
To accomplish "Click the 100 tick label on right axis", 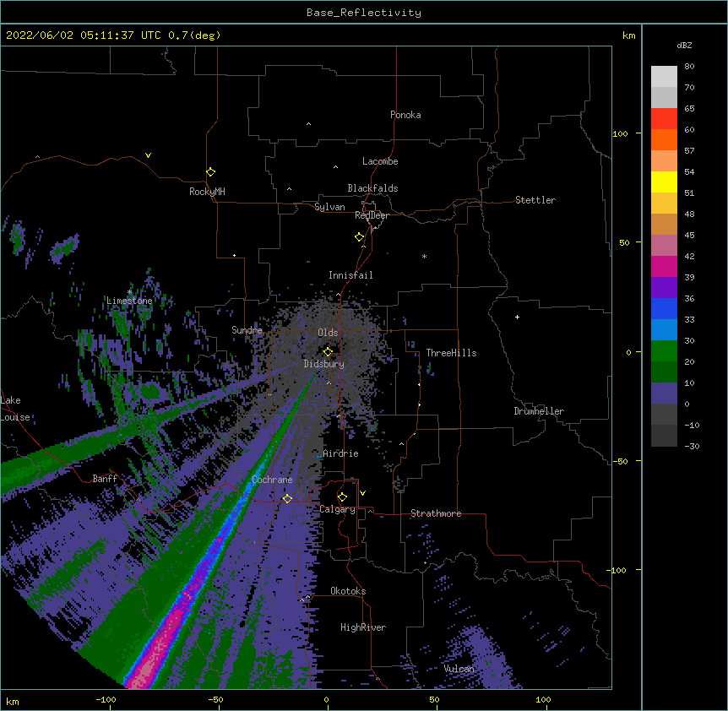I will (620, 133).
